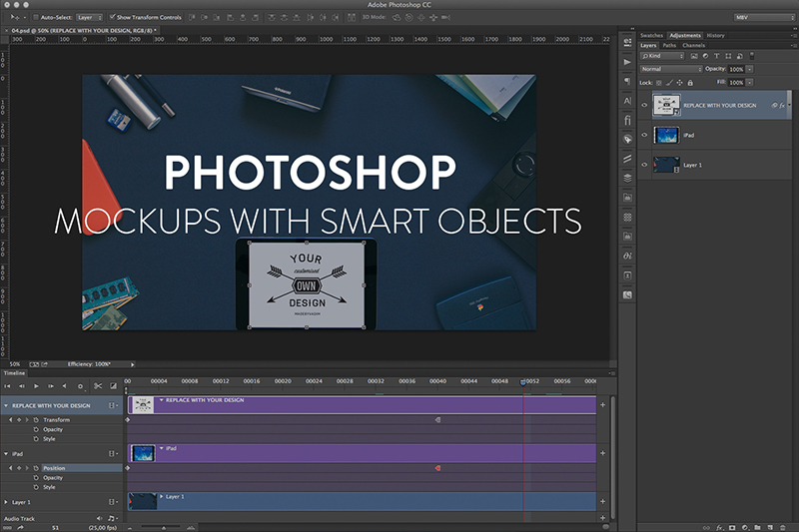The width and height of the screenshot is (799, 532).
Task: Split the clip with the scissors icon
Action: pyautogui.click(x=98, y=385)
